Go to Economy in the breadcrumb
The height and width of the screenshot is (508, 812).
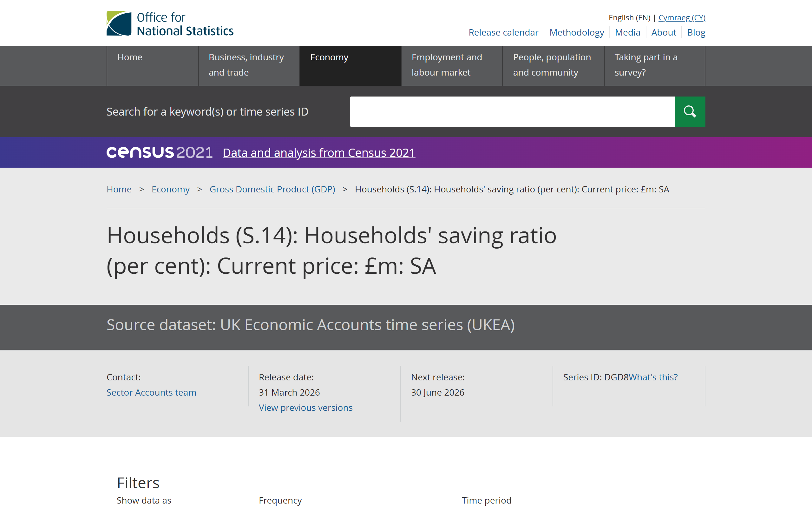[x=170, y=189]
